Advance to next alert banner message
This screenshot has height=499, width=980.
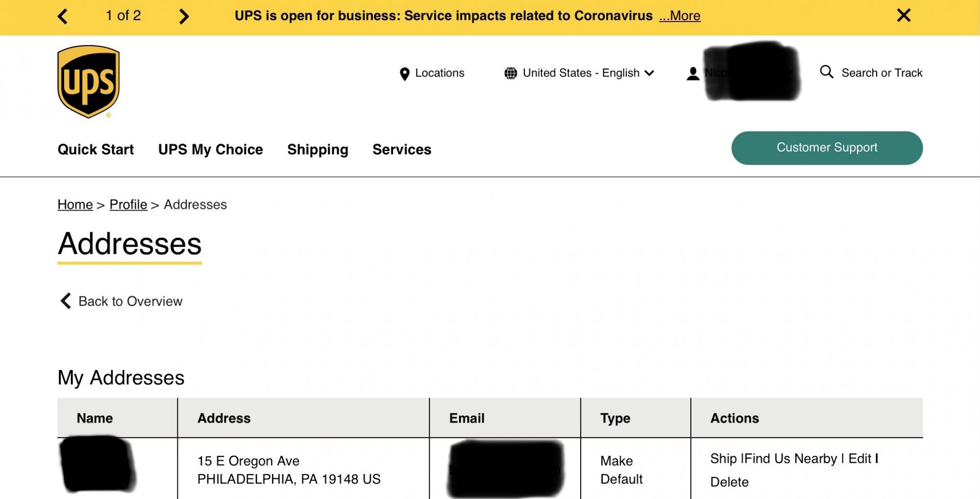point(184,16)
